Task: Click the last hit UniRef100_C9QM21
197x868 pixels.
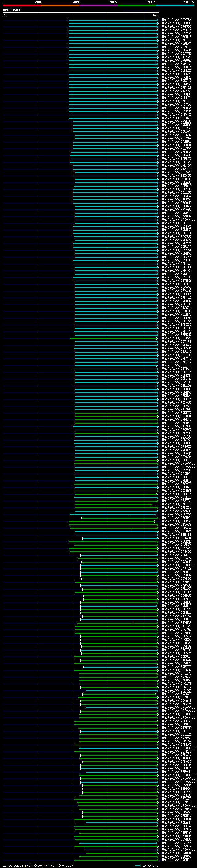Action: [177, 860]
